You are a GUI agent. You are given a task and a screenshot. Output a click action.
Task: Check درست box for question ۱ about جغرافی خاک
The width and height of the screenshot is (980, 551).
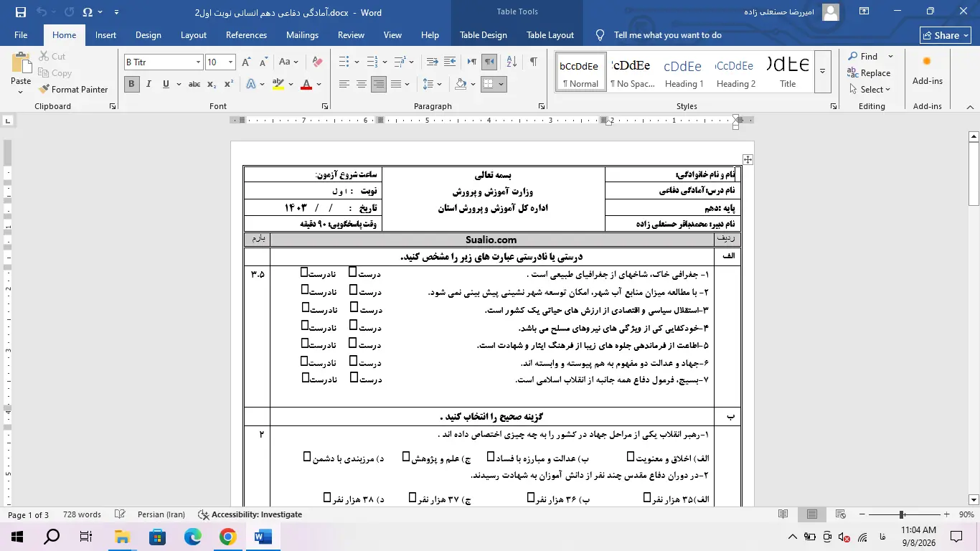point(353,272)
